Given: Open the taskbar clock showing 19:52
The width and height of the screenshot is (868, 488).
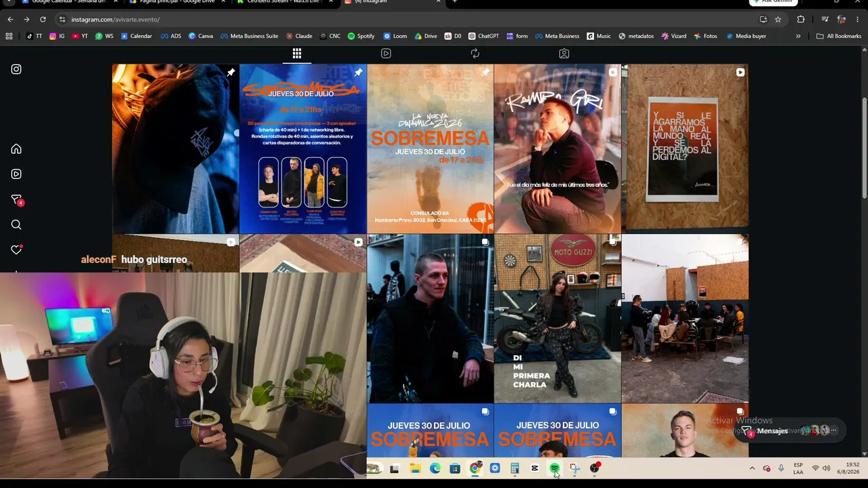Looking at the screenshot, I should (x=848, y=468).
